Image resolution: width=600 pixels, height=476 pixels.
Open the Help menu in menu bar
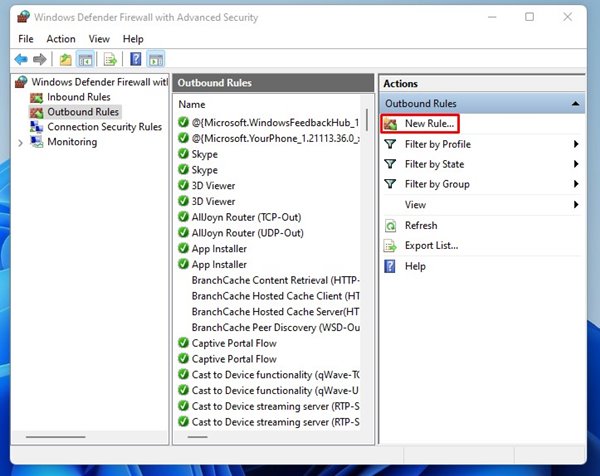click(133, 39)
